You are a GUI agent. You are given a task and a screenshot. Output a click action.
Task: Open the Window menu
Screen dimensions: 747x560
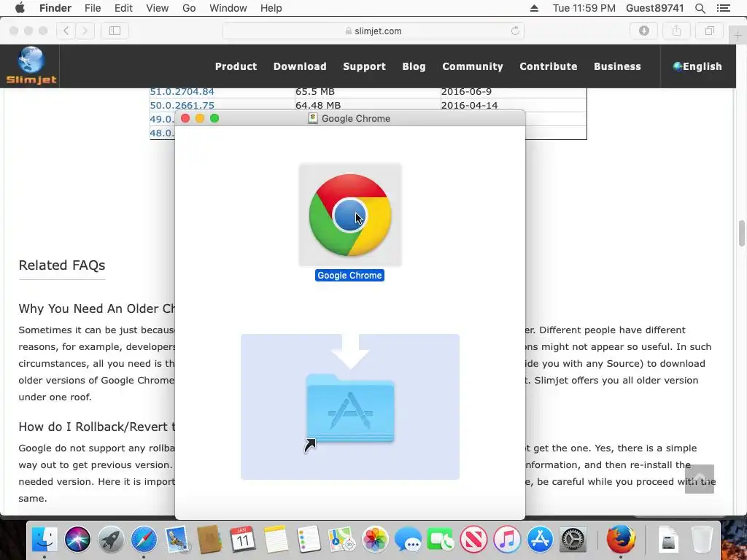pos(228,8)
